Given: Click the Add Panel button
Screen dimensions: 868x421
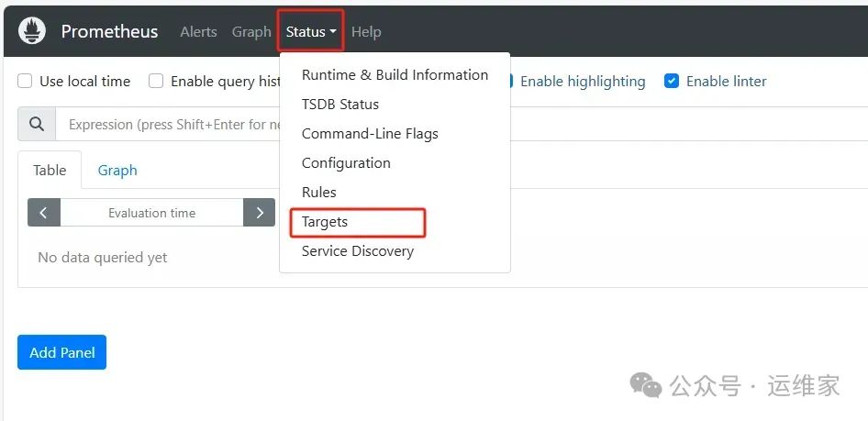Looking at the screenshot, I should click(61, 353).
